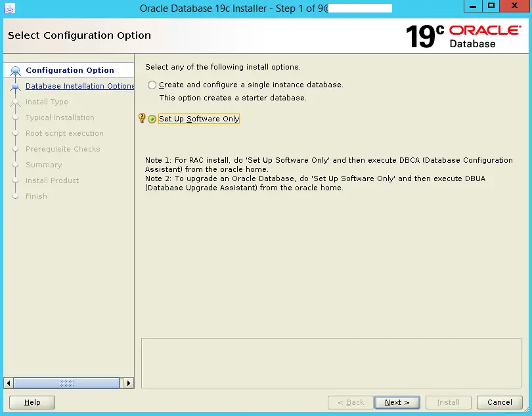Click the Typical Installation step label
The height and width of the screenshot is (416, 532).
click(x=60, y=117)
